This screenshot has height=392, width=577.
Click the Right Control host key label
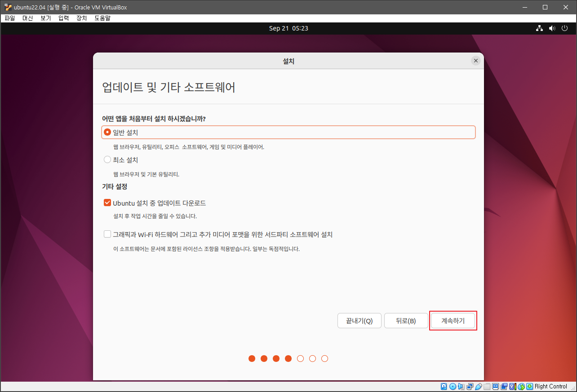551,386
